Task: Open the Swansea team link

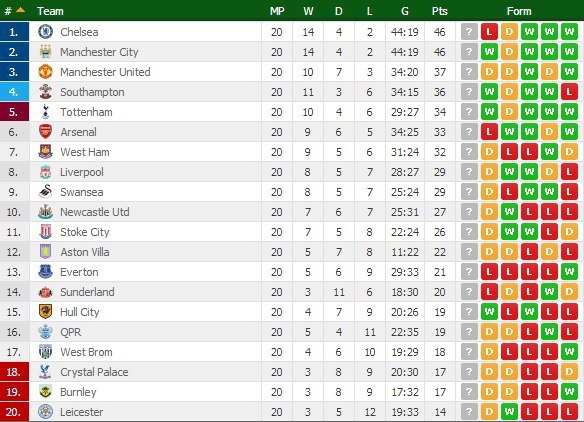Action: pos(82,192)
